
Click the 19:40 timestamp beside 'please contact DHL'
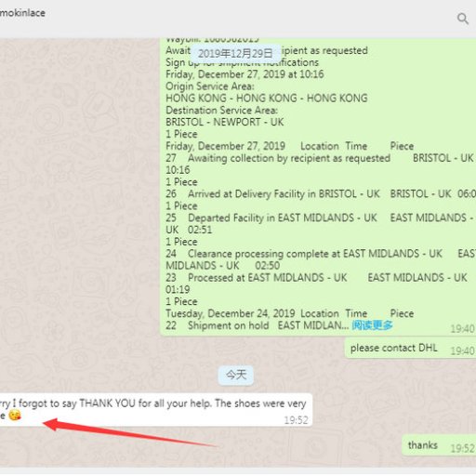pyautogui.click(x=462, y=350)
